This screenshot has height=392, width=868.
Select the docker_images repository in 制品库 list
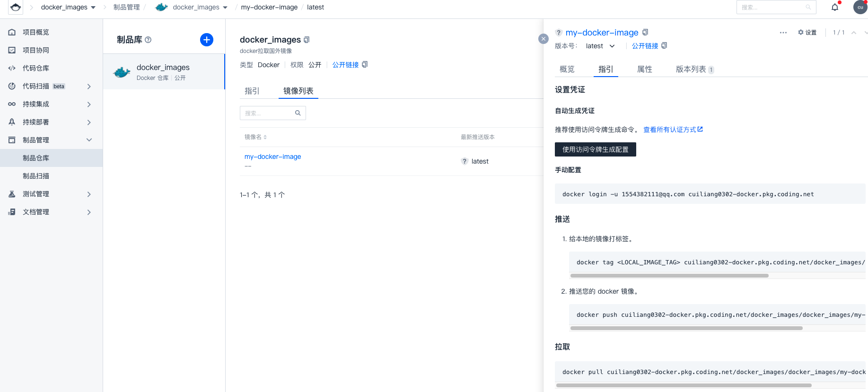pyautogui.click(x=164, y=72)
